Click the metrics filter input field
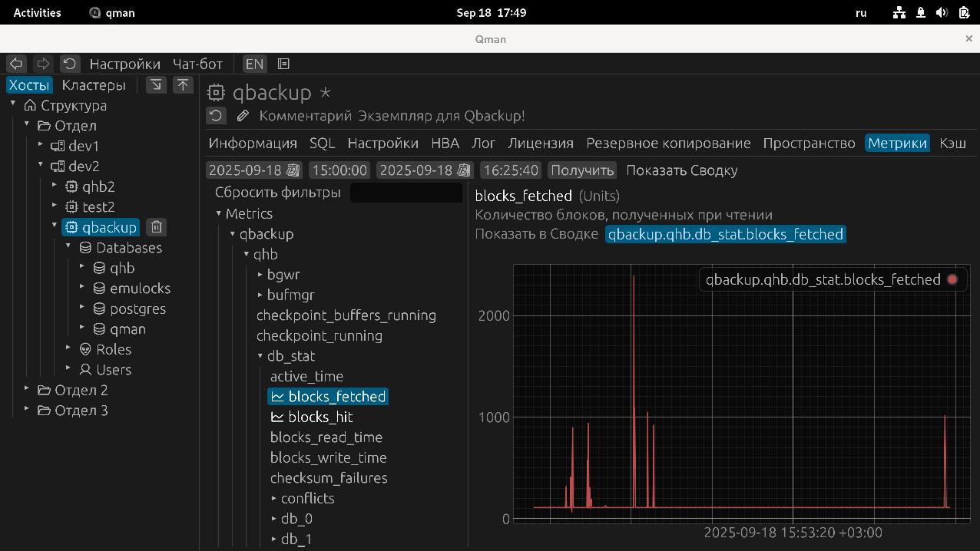This screenshot has width=980, height=551. pos(406,193)
